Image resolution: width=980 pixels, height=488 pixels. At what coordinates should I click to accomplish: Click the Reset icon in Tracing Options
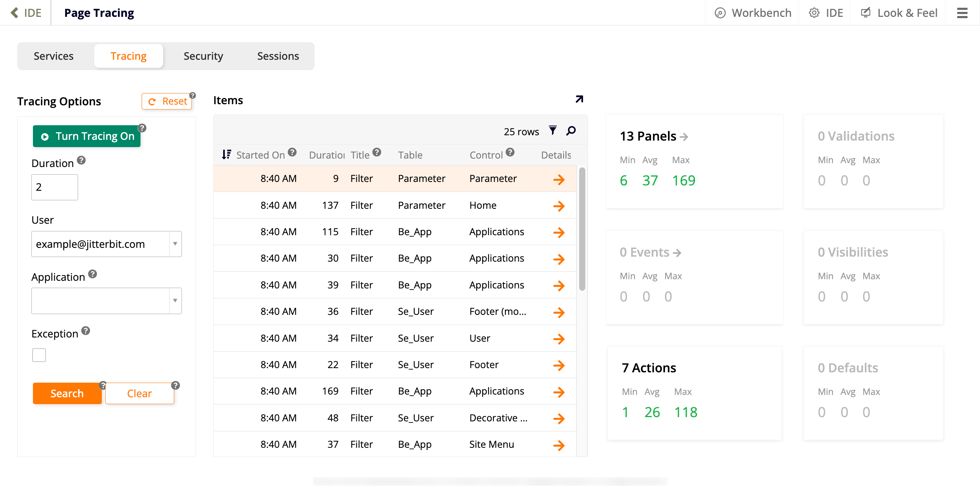153,101
